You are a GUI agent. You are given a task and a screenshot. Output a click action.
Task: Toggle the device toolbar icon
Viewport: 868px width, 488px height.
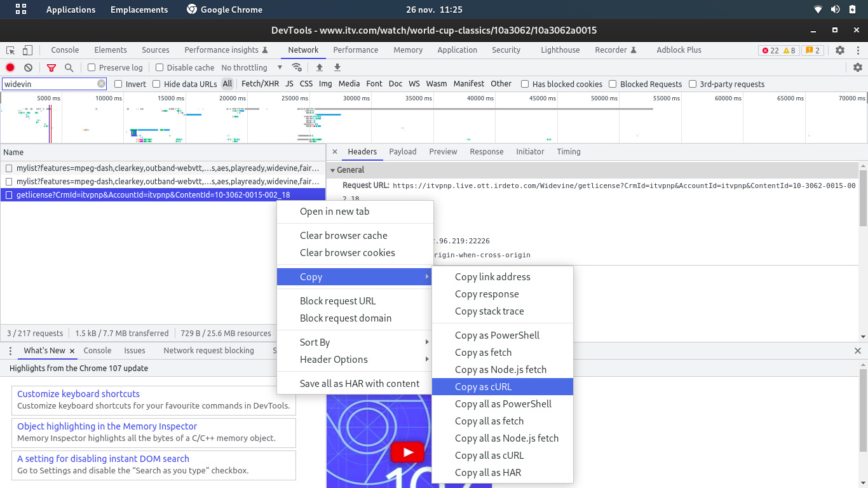click(27, 50)
